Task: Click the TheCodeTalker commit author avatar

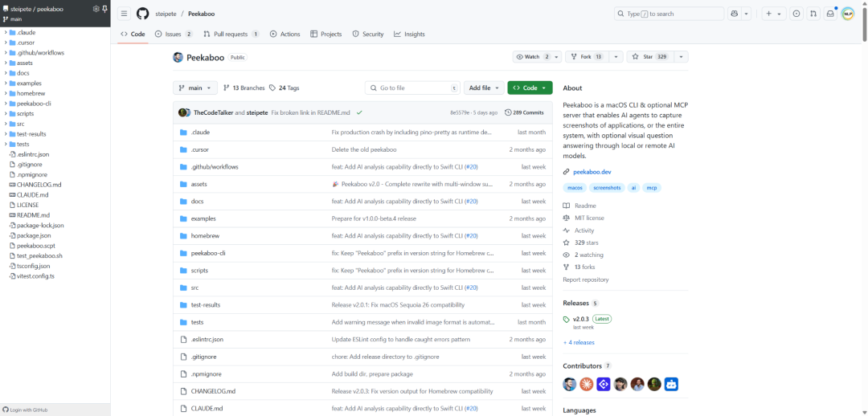Action: tap(182, 112)
